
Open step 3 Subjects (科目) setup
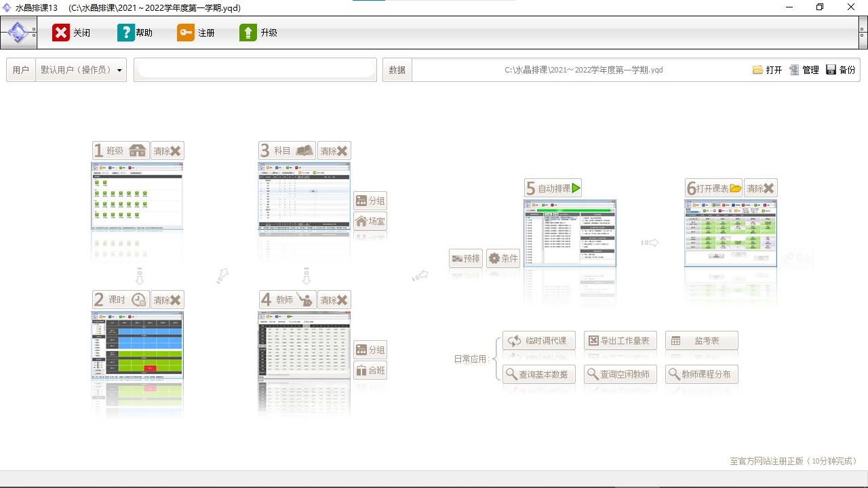pos(287,150)
